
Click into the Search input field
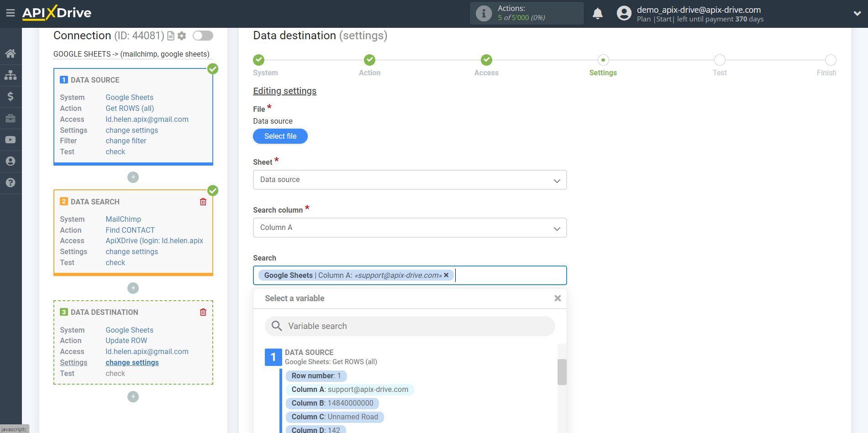point(510,275)
